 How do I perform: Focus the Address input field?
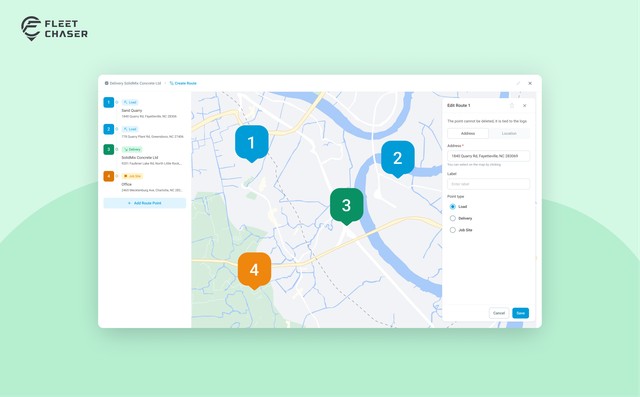click(489, 156)
